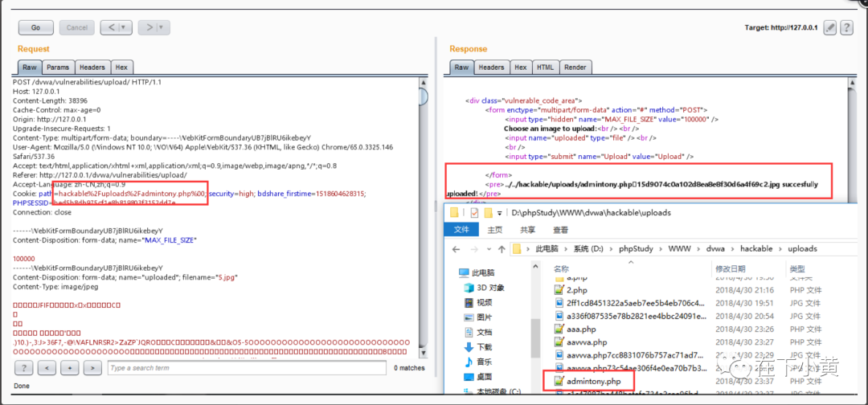Click phpStudy breadcrumb segment
Screen dimensions: 868x405
tap(636, 249)
